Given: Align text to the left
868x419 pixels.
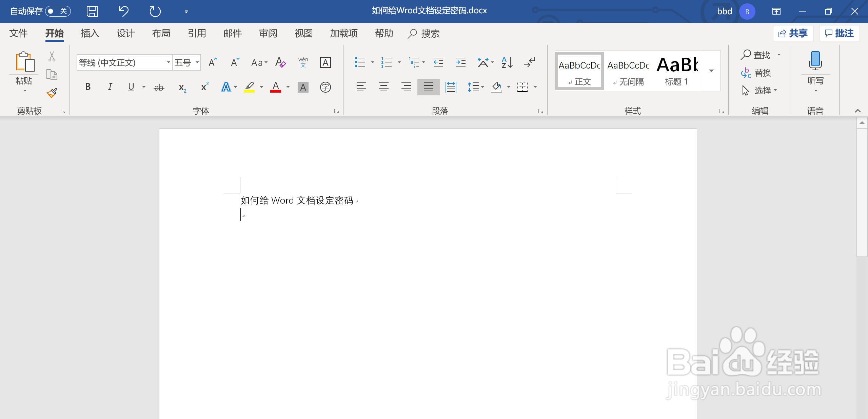Looking at the screenshot, I should [x=361, y=87].
